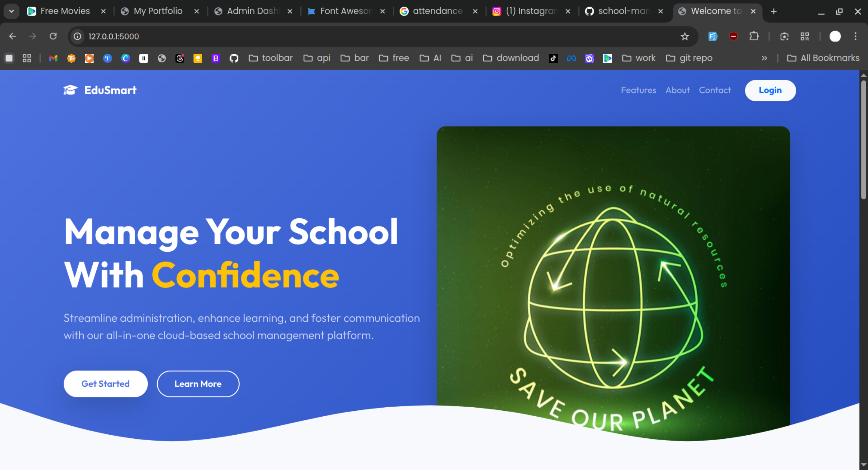Open the browser extensions puzzle icon
868x470 pixels.
[x=754, y=36]
